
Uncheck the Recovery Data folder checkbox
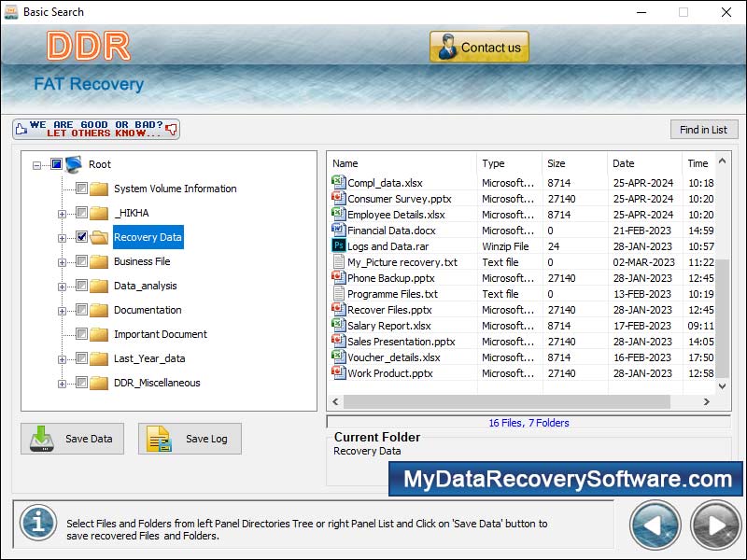82,237
